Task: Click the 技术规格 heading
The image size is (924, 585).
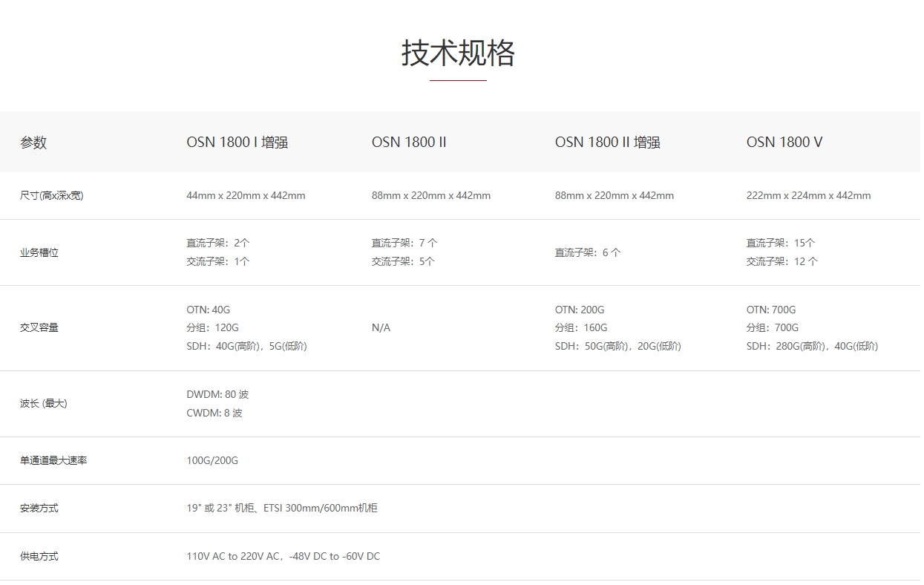Action: pos(458,53)
